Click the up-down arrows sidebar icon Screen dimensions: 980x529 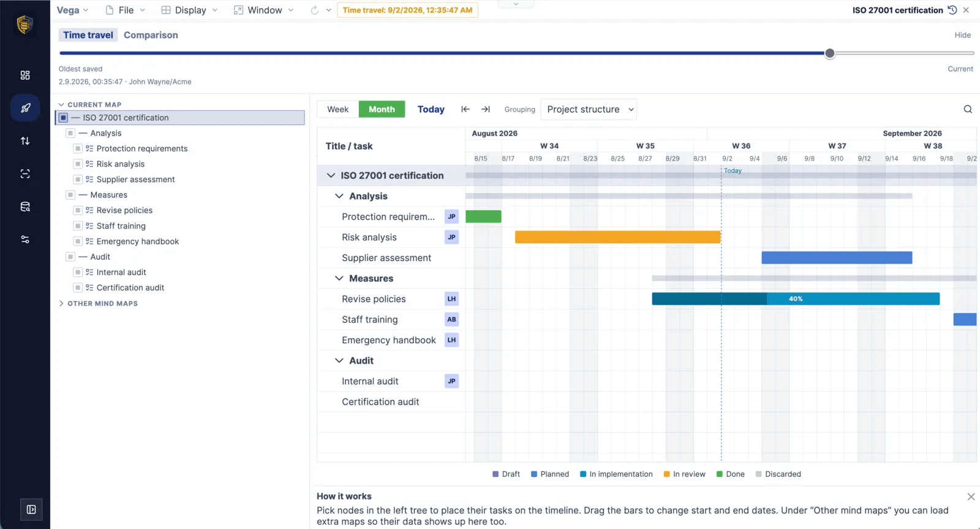click(25, 141)
